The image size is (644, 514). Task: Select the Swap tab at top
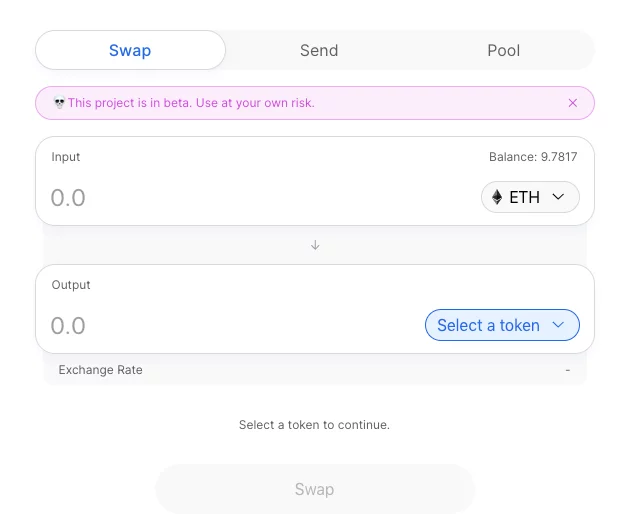tap(130, 50)
